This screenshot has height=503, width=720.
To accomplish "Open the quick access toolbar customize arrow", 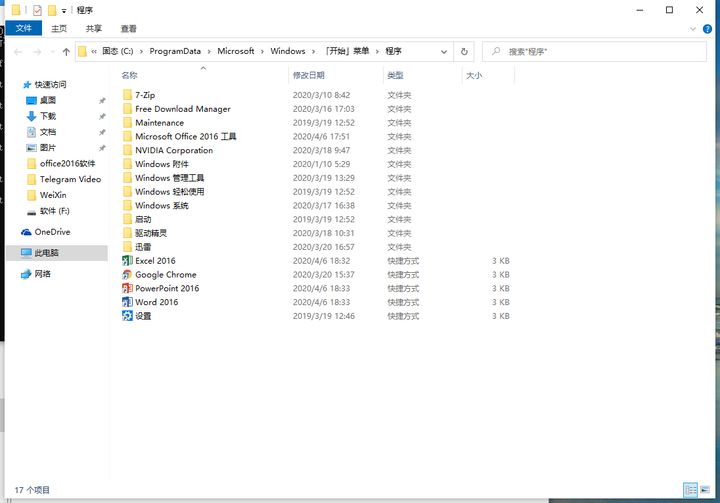I will 64,11.
